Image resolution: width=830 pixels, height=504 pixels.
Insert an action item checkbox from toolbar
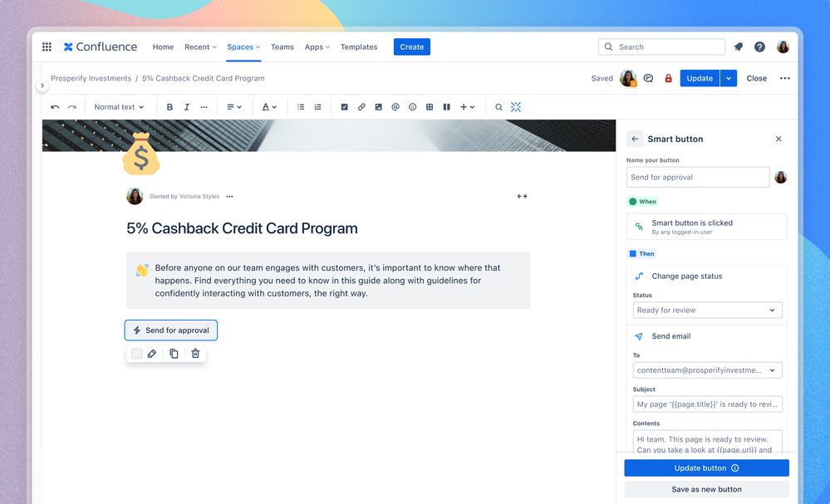345,107
